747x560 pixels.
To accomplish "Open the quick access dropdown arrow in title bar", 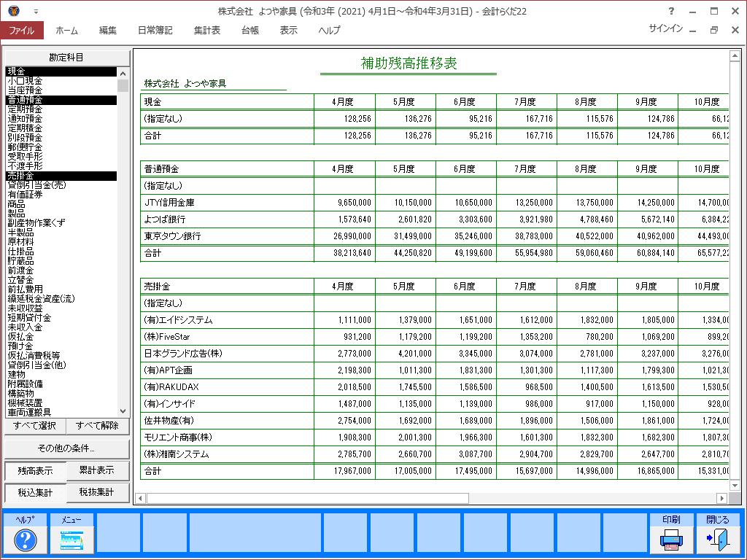I will pos(36,12).
